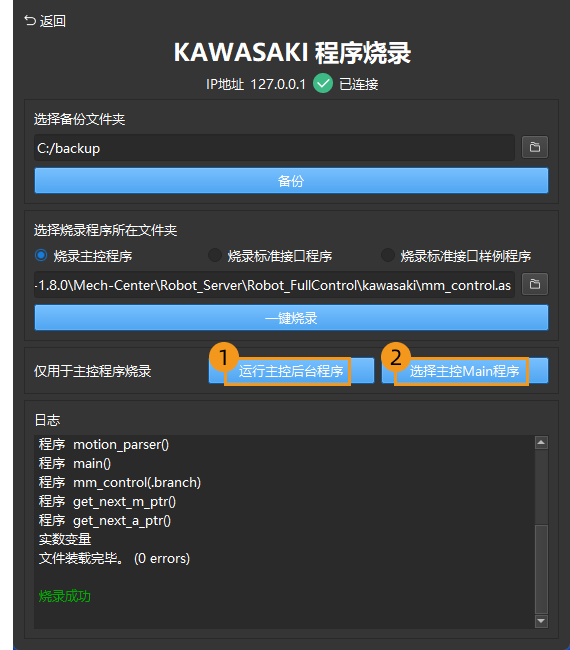Click log line 实数变量
The height and width of the screenshot is (650, 570).
(65, 539)
